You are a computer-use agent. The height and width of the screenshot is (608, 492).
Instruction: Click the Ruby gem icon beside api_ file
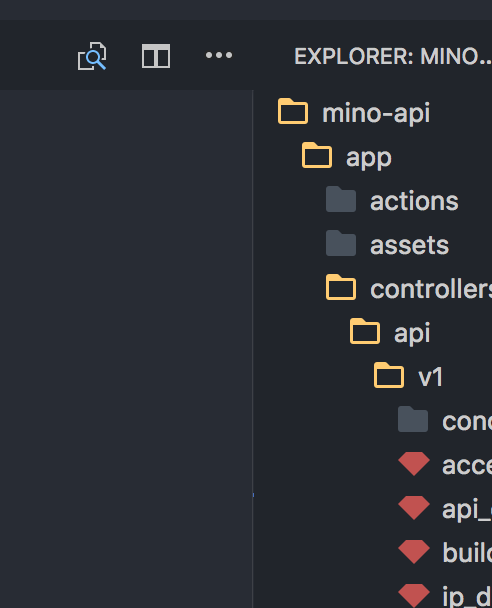coord(414,508)
